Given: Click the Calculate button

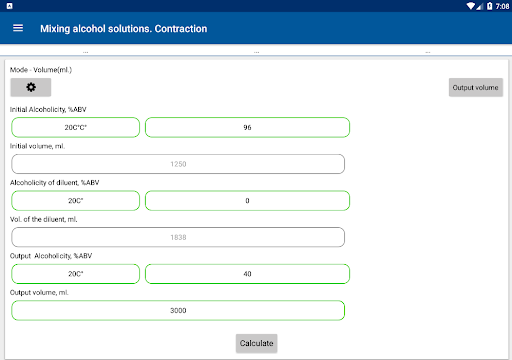Looking at the screenshot, I should (256, 343).
